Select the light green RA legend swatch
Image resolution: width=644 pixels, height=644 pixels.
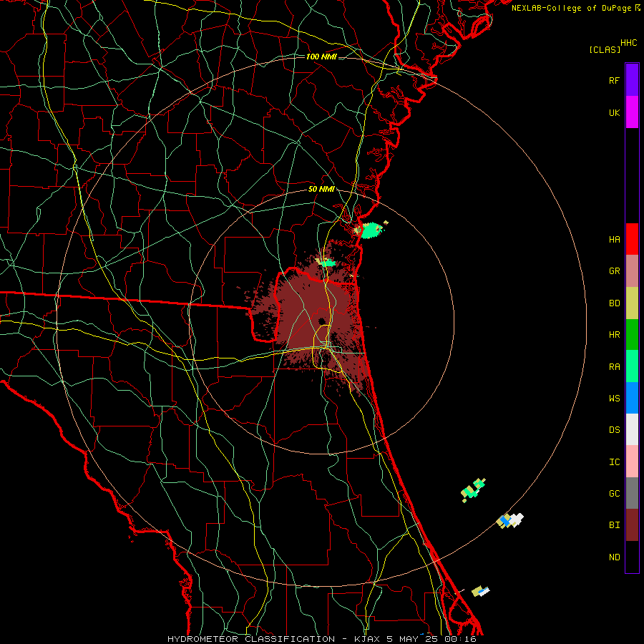pyautogui.click(x=632, y=366)
